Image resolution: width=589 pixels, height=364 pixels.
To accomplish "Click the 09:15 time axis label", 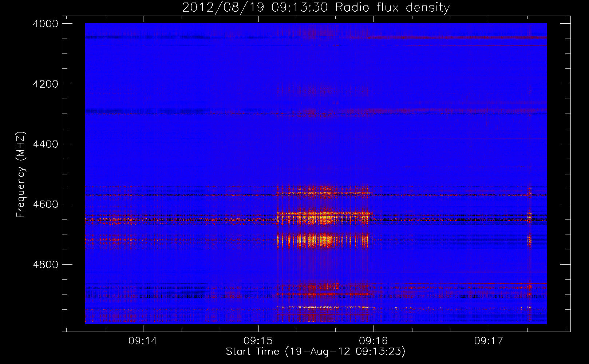I will 258,341.
